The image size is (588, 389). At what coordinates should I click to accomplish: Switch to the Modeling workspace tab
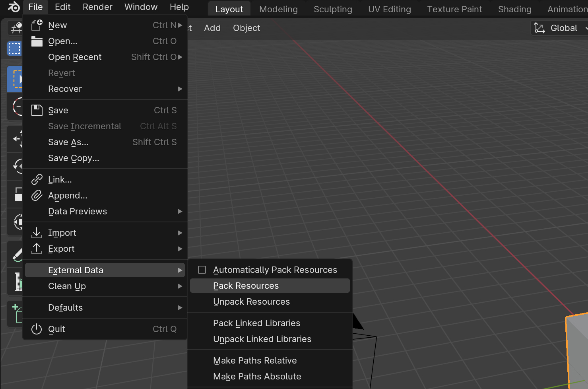pyautogui.click(x=278, y=9)
